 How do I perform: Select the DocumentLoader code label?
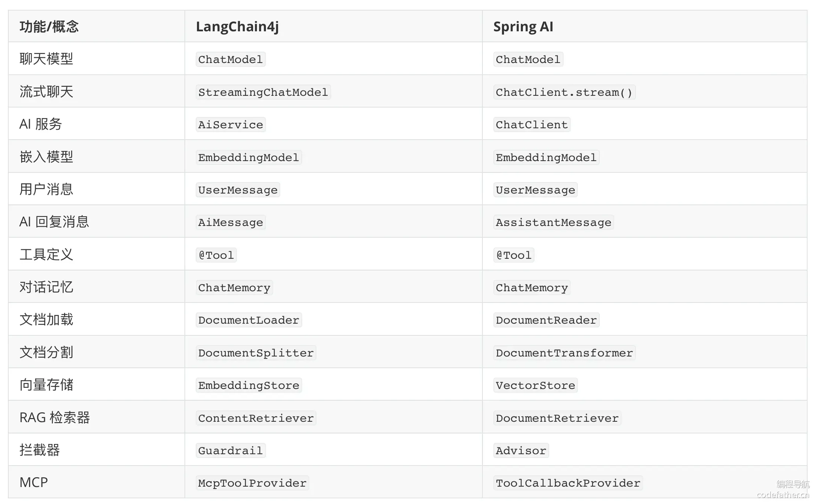[x=249, y=320]
